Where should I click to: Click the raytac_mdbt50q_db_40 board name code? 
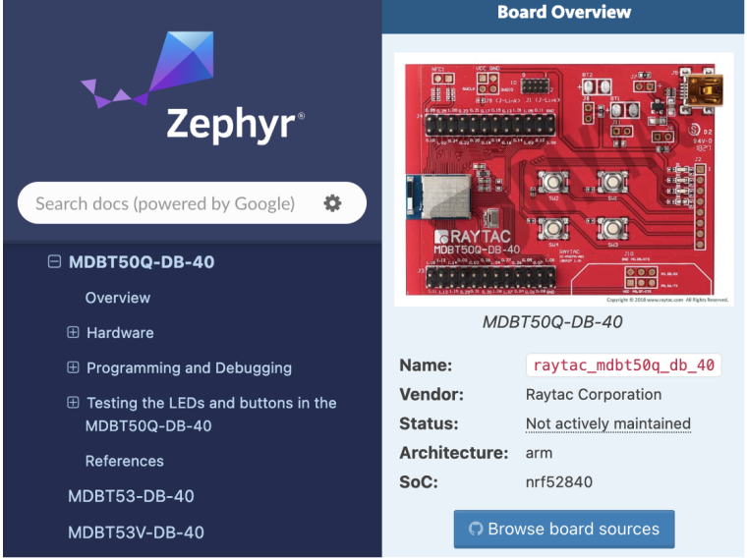(x=623, y=365)
